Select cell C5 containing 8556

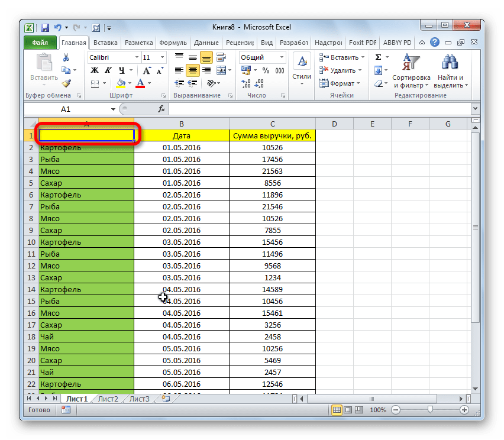coord(272,183)
